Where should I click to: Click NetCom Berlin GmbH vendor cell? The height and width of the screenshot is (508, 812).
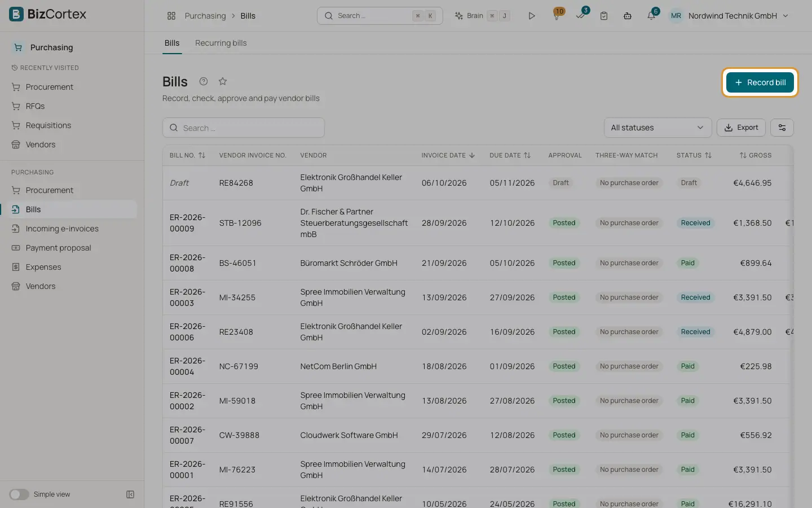point(338,366)
